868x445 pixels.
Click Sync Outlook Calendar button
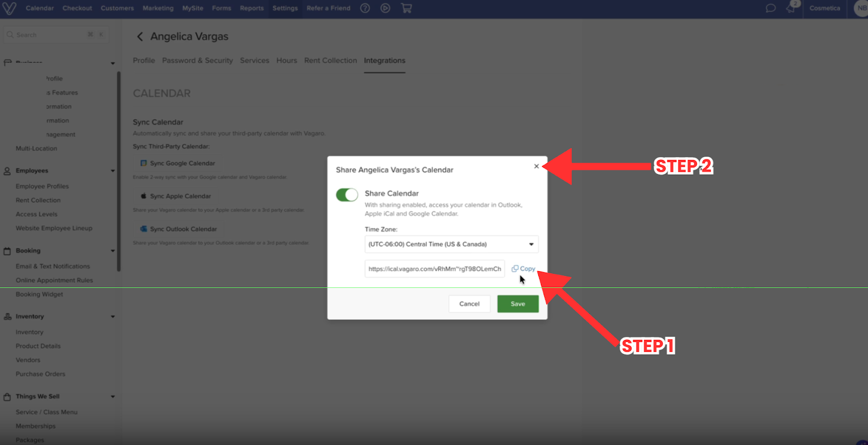point(178,229)
